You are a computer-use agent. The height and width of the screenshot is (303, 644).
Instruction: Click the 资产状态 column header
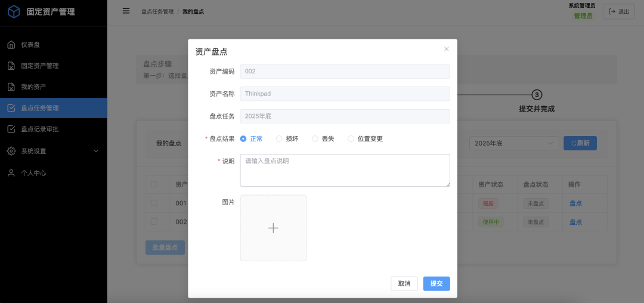click(x=491, y=185)
